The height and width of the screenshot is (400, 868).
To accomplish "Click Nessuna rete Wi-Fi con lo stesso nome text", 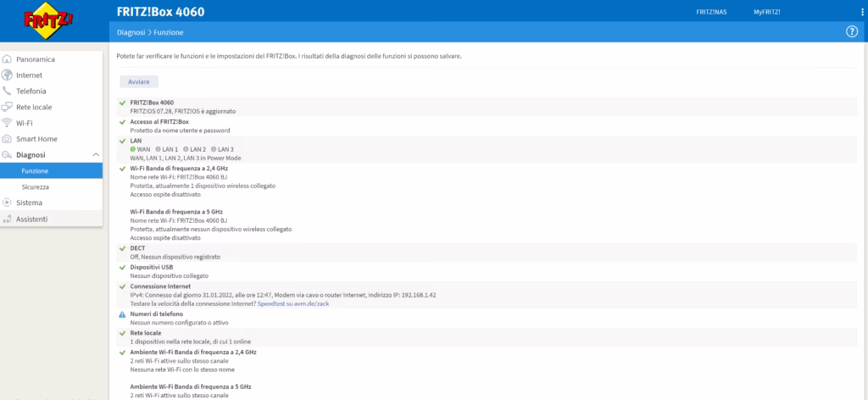I will (182, 369).
